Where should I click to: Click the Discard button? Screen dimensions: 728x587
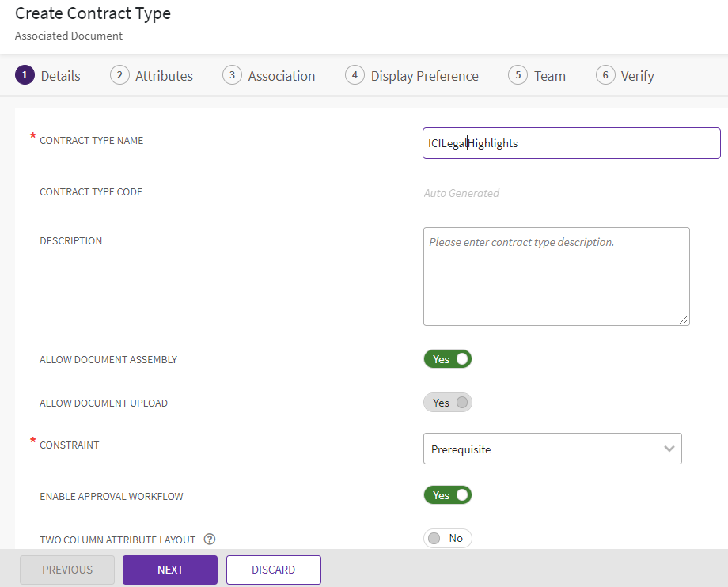[273, 570]
